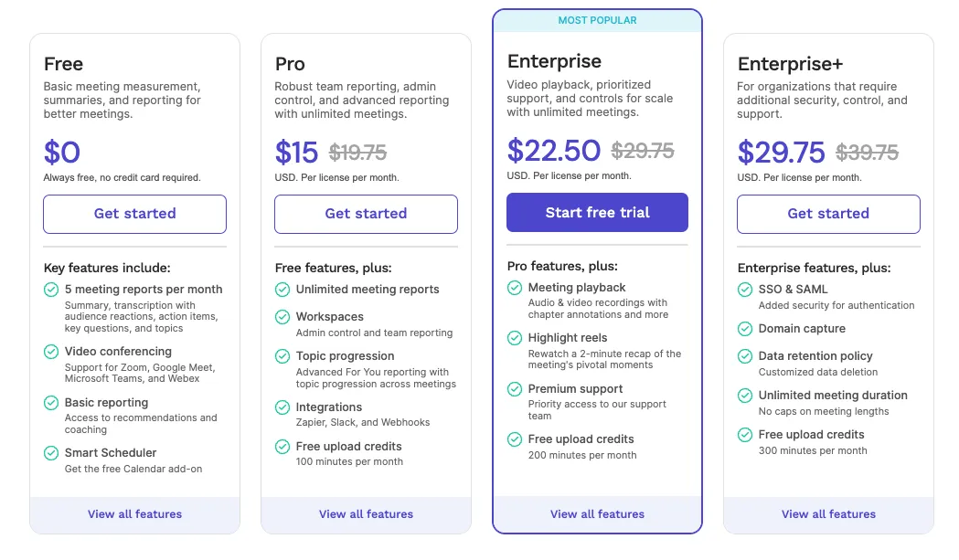Click checkmark icon beside Topic progression
This screenshot has width=959, height=560.
point(282,355)
